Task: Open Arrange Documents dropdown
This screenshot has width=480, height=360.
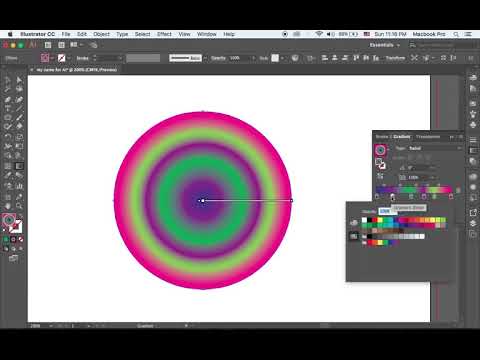Action: (x=77, y=45)
